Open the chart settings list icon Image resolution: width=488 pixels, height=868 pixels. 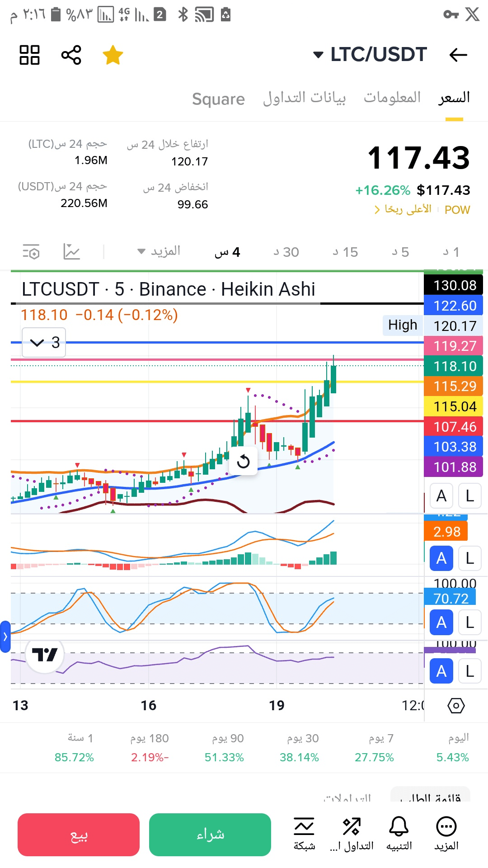click(31, 251)
